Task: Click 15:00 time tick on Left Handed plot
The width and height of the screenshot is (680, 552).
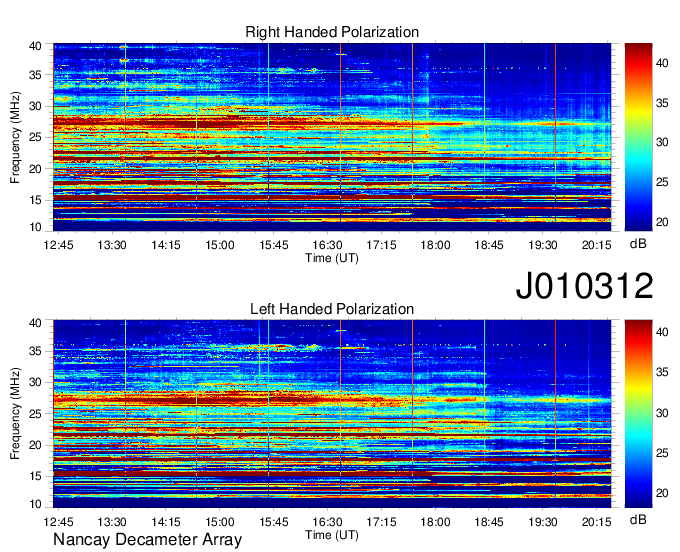Action: click(219, 522)
